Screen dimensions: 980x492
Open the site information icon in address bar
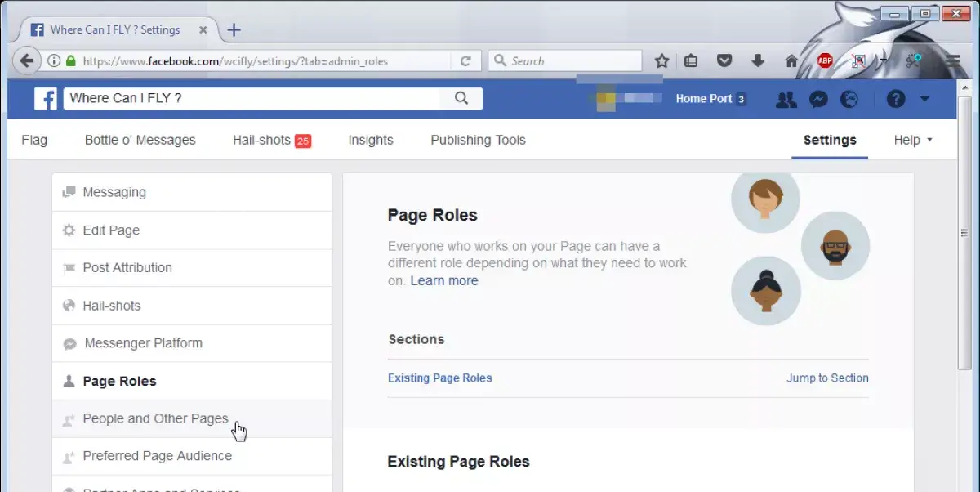click(x=54, y=61)
